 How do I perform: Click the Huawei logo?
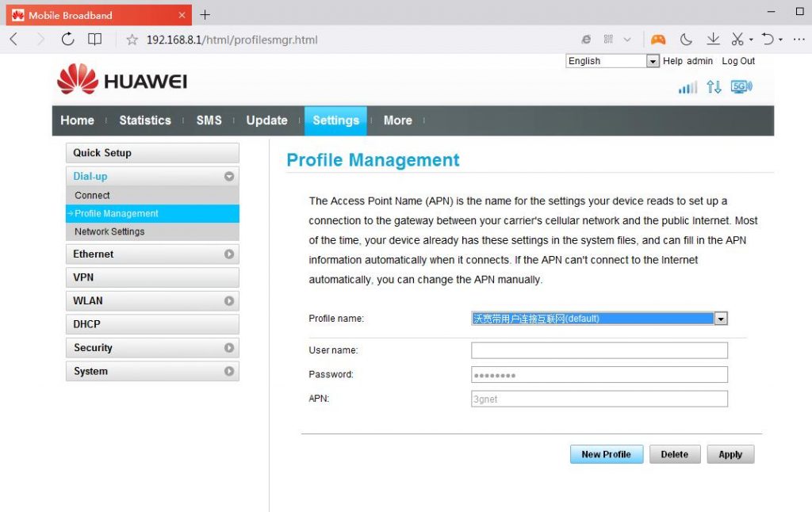point(121,80)
